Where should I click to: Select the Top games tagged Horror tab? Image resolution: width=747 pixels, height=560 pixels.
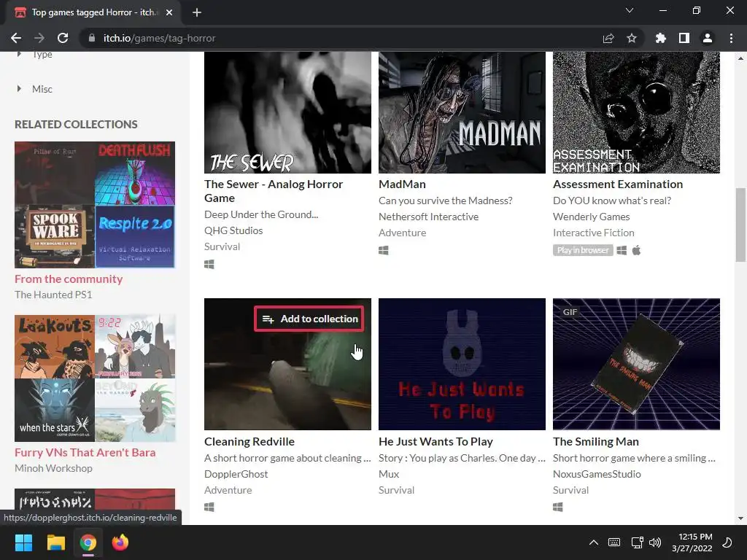[x=93, y=12]
